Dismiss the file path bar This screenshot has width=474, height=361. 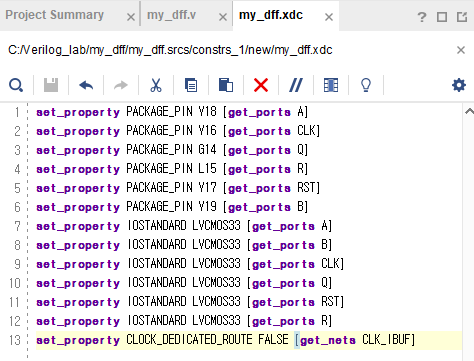[x=461, y=50]
